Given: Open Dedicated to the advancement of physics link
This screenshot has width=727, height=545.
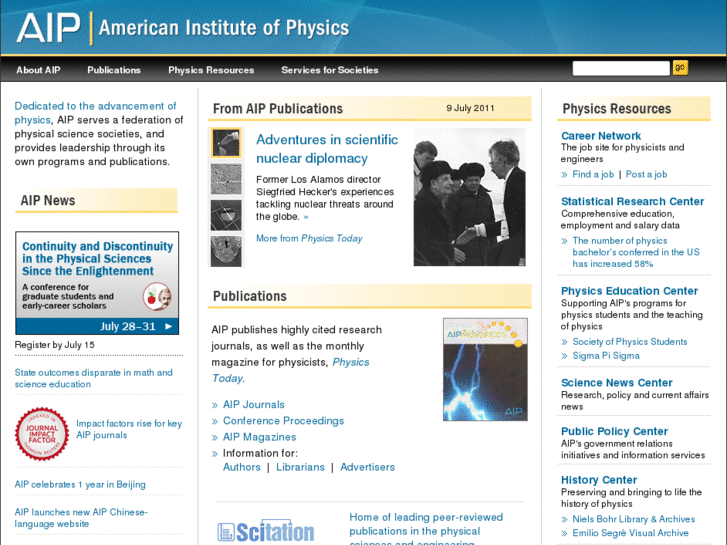Looking at the screenshot, I should coord(95,113).
